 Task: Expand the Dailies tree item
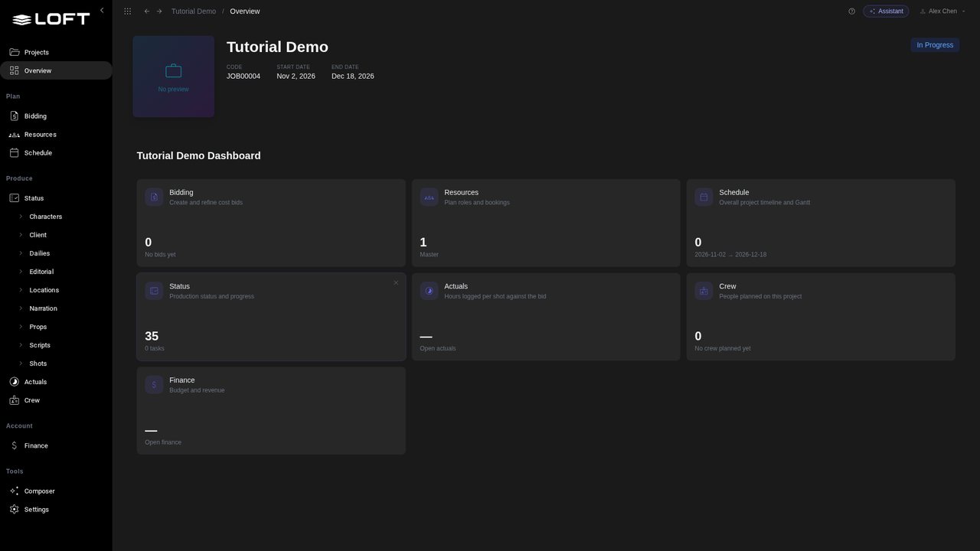click(x=21, y=253)
